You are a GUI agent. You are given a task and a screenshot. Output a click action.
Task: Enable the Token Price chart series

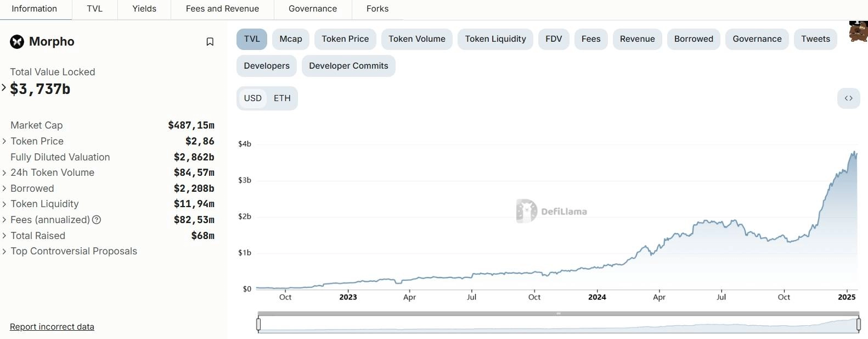(x=345, y=39)
